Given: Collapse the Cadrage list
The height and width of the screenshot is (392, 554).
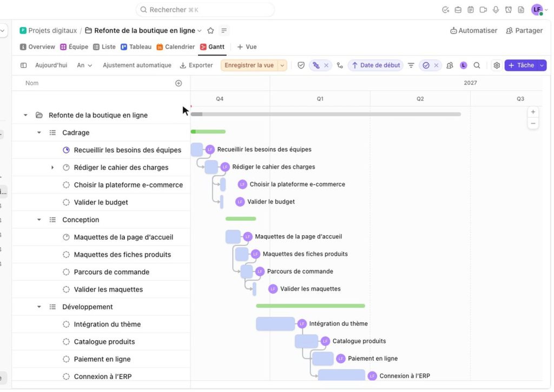Looking at the screenshot, I should click(39, 133).
